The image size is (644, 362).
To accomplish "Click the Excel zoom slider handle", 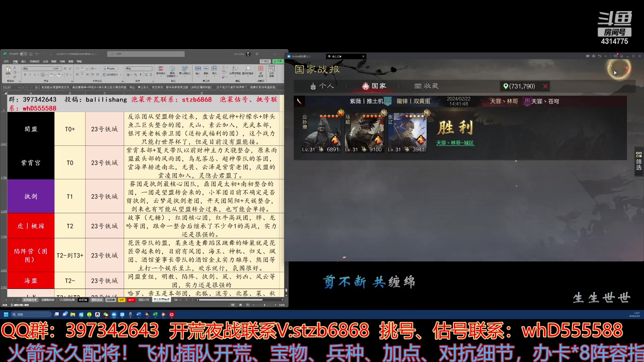I will 264,305.
